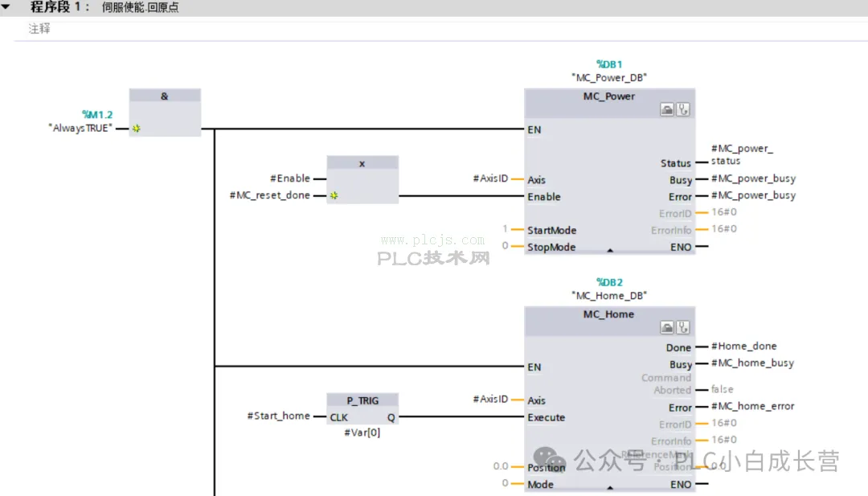Select the #Home_done output operand
Viewport: 868px width, 496px height.
point(744,346)
